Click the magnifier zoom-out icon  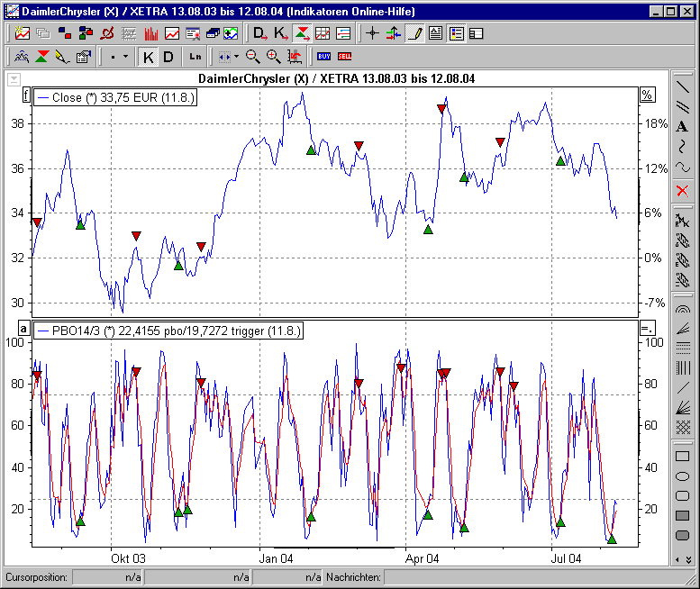click(x=253, y=57)
